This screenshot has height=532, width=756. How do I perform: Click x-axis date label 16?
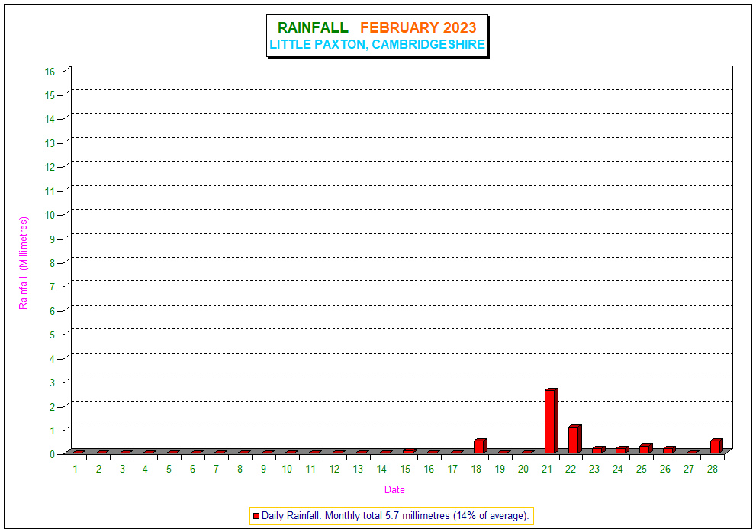coord(429,470)
